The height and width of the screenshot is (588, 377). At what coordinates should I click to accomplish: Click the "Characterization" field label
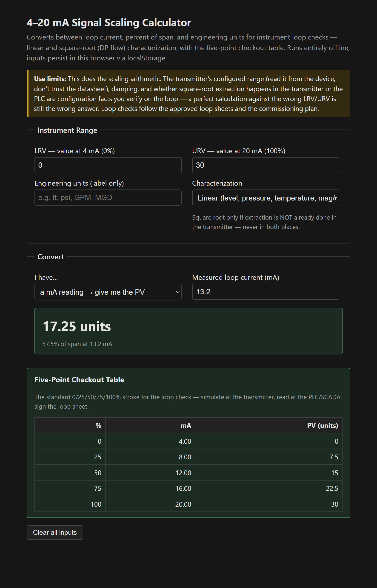click(217, 183)
